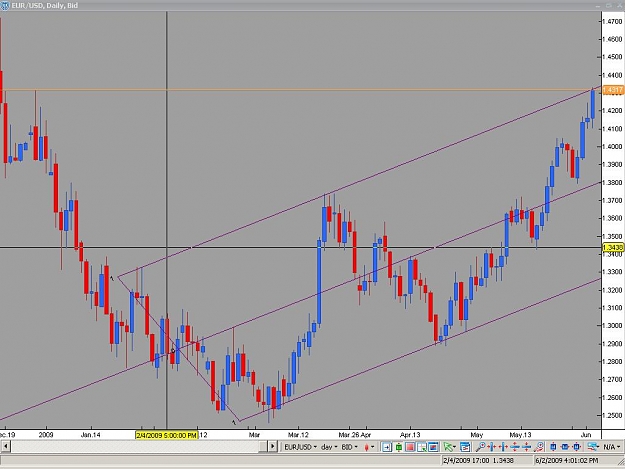Click the third blue candle spacing icon
This screenshot has height=469, width=625.
pos(576,447)
